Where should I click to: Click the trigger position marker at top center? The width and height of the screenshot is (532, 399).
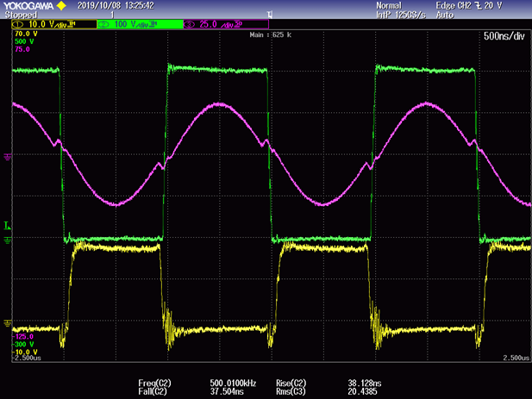tap(270, 15)
